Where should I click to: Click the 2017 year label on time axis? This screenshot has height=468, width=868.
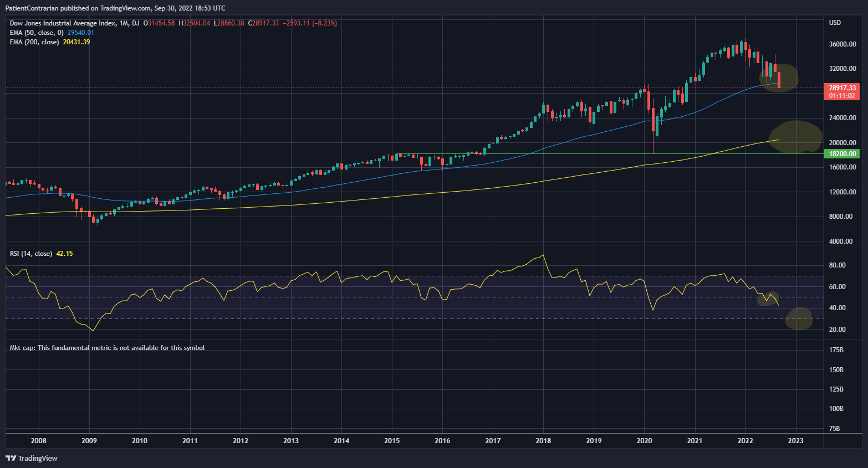pyautogui.click(x=493, y=441)
